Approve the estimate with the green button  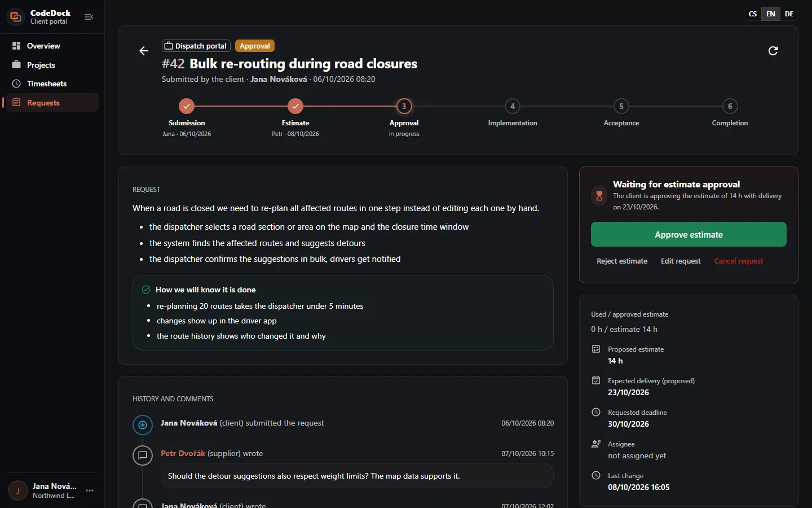click(x=689, y=234)
